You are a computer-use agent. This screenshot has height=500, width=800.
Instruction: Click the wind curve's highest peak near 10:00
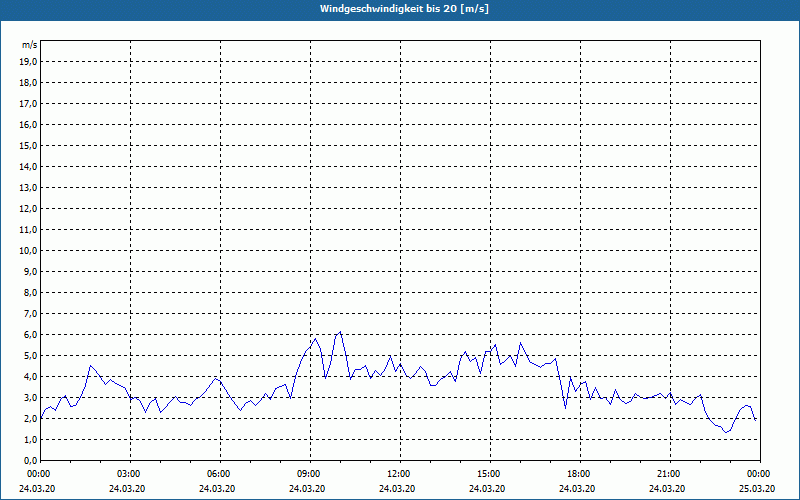click(340, 332)
